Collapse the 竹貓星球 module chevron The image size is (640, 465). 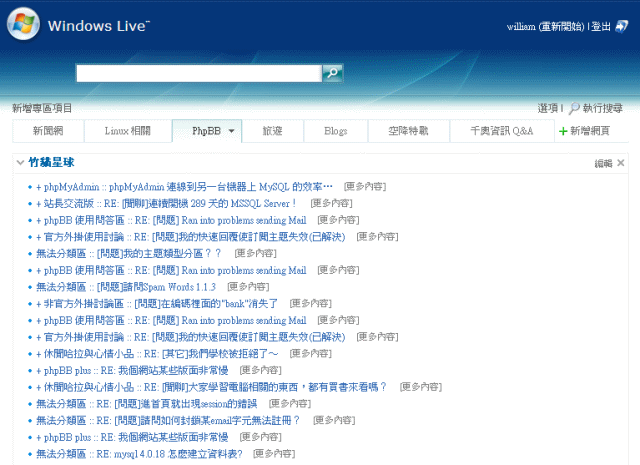pos(20,162)
